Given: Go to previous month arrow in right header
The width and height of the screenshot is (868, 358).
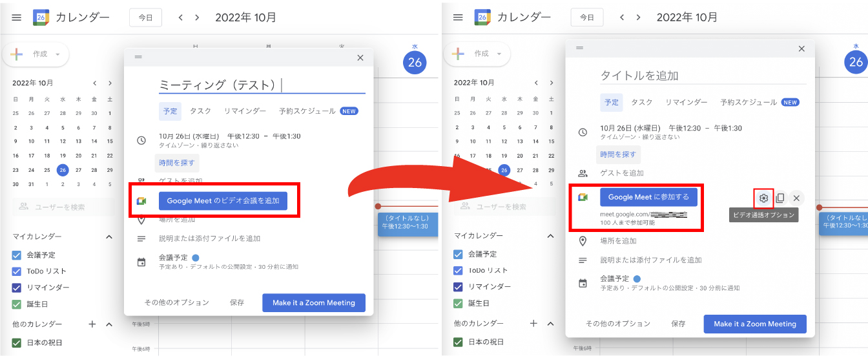Looking at the screenshot, I should tap(622, 17).
